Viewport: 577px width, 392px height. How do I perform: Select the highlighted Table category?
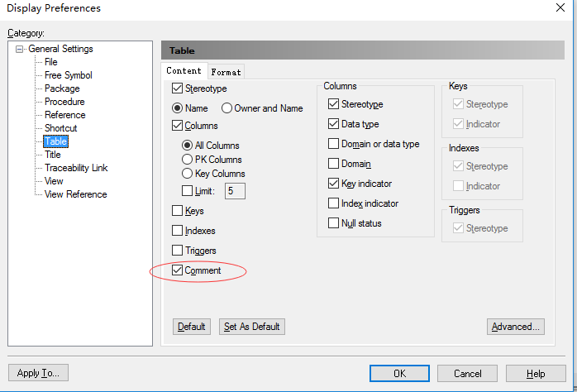(x=55, y=141)
